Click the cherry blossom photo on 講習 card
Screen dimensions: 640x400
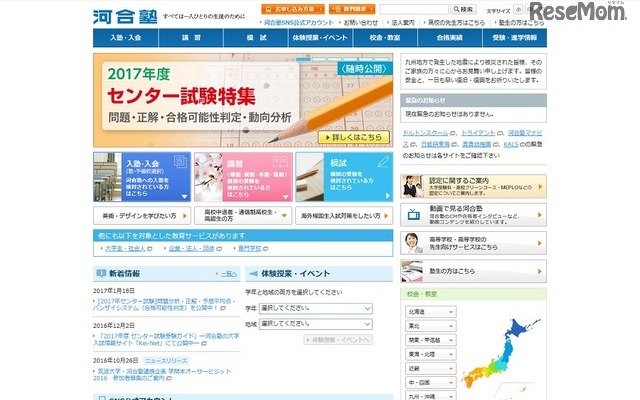click(209, 177)
